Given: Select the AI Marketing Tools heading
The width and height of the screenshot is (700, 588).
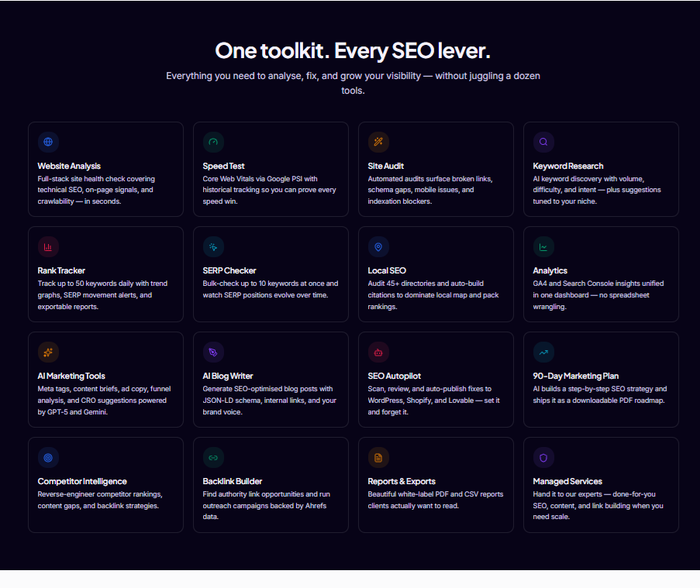Looking at the screenshot, I should click(x=71, y=376).
